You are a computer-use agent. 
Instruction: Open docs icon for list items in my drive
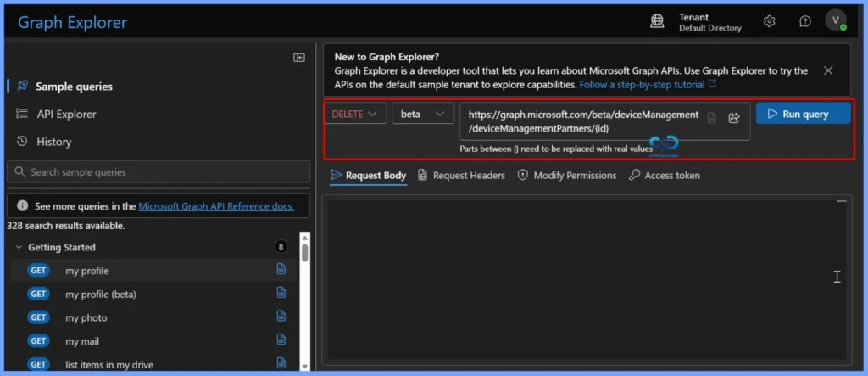[281, 363]
